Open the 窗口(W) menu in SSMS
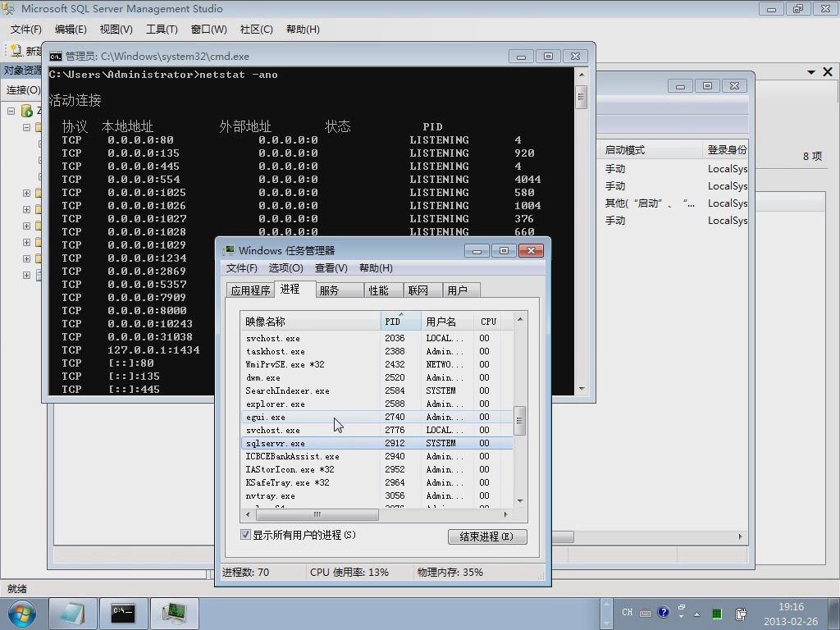 tap(209, 30)
